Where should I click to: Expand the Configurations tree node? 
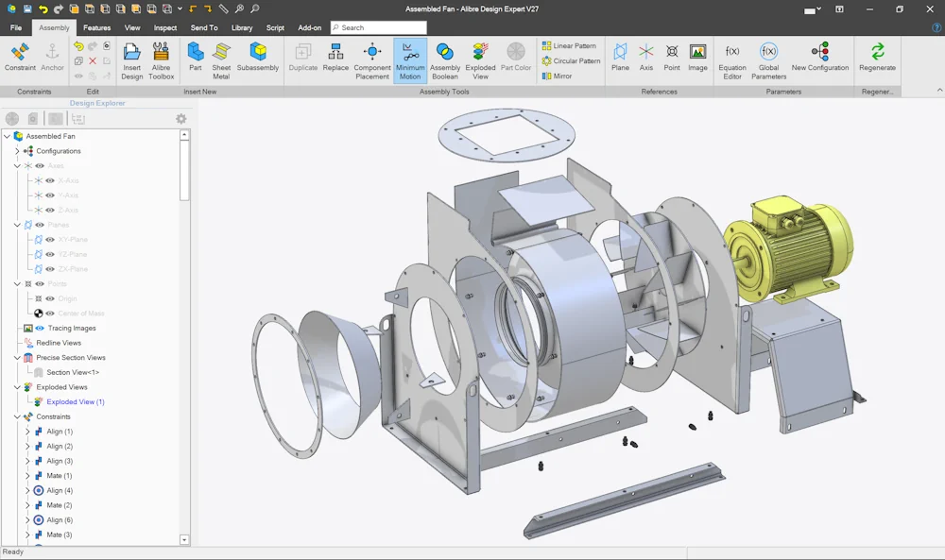[x=17, y=151]
